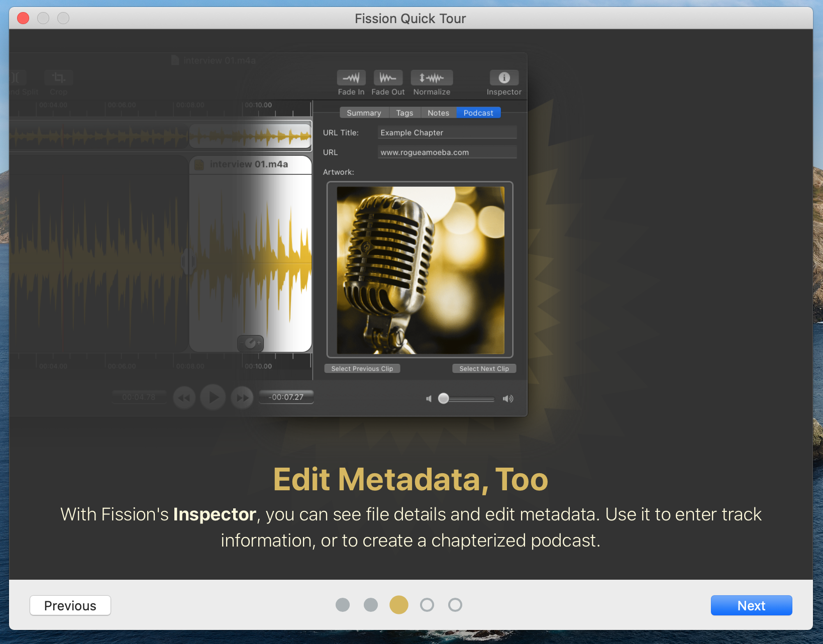Click the split handle between the clips

coord(189,261)
